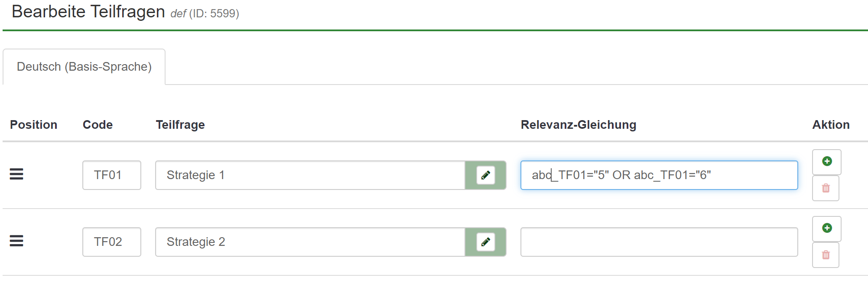Focus the Strategie 1 subquestion text field
The width and height of the screenshot is (868, 281).
click(310, 175)
